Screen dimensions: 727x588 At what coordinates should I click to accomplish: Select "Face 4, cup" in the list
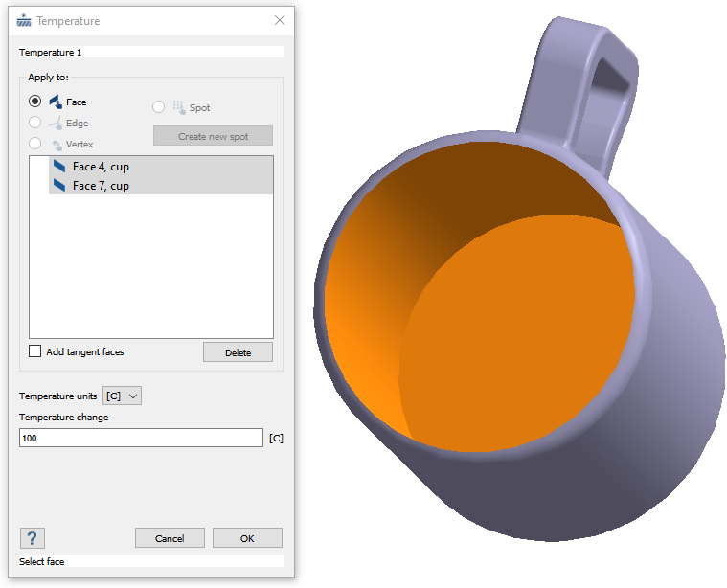pos(101,167)
